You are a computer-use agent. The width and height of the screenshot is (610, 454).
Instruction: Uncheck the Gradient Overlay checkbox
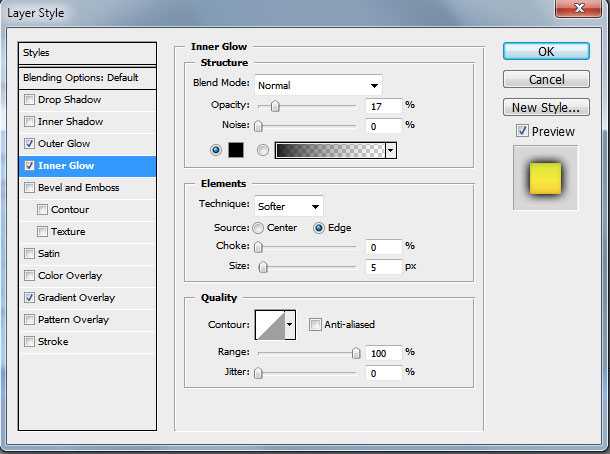30,298
